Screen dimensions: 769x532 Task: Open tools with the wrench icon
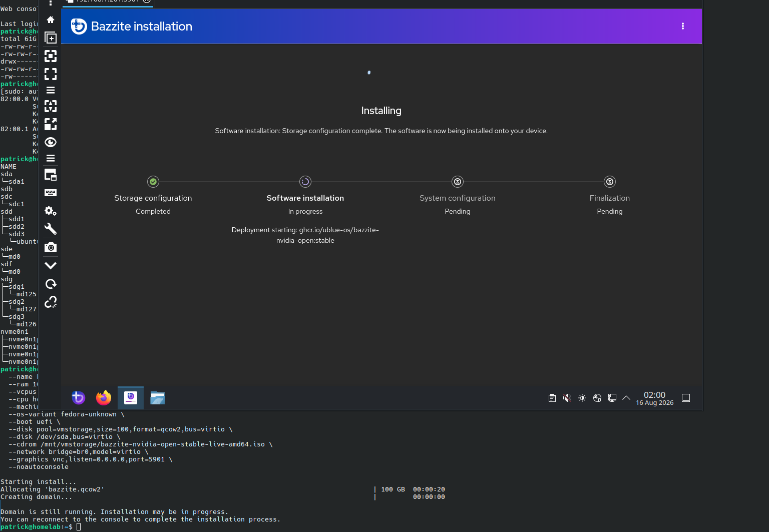51,229
